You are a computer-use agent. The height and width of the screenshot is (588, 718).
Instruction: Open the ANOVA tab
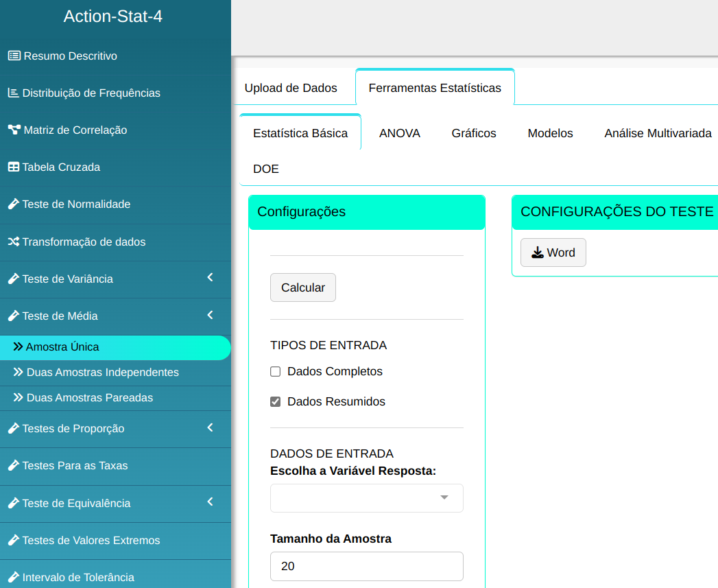(x=399, y=133)
